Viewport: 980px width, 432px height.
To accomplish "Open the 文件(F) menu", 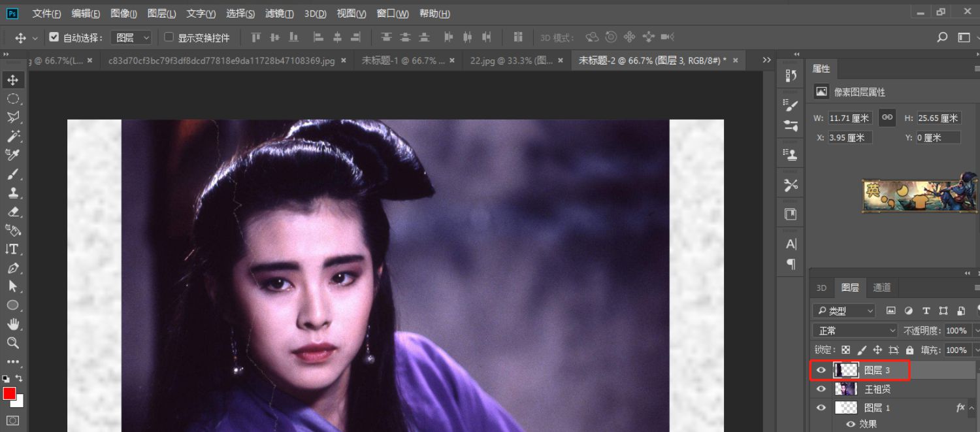I will (x=46, y=13).
